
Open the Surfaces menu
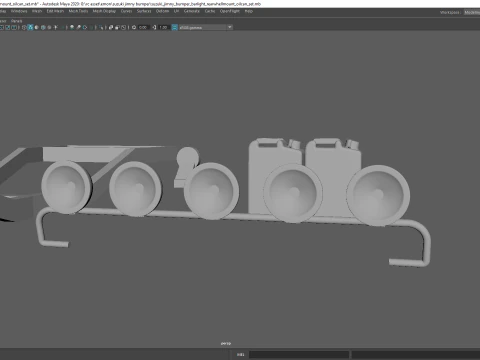coord(144,11)
